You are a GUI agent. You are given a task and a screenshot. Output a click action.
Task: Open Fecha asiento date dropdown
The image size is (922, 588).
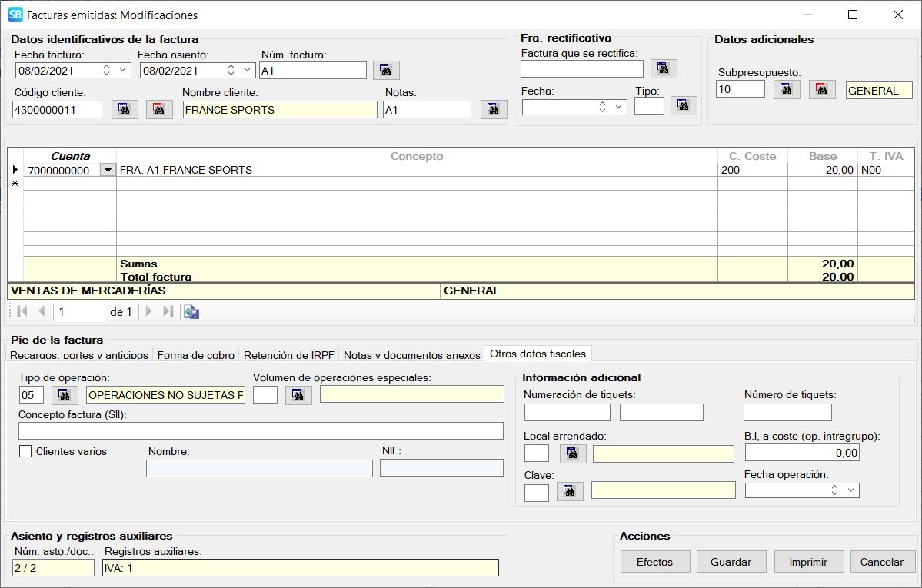coord(247,71)
